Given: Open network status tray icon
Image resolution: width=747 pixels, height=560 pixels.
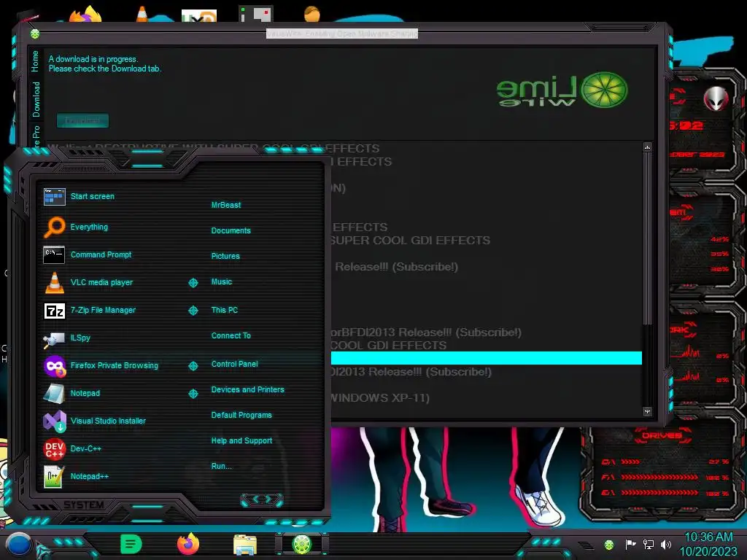Looking at the screenshot, I should click(649, 544).
